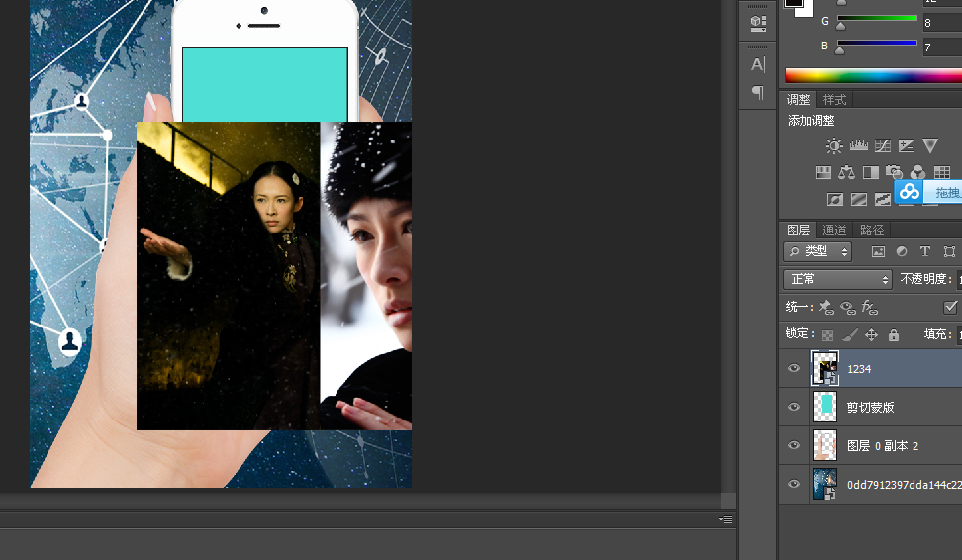Screen dimensions: 962x560
Task: Add an Invert adjustment
Action: click(x=835, y=199)
